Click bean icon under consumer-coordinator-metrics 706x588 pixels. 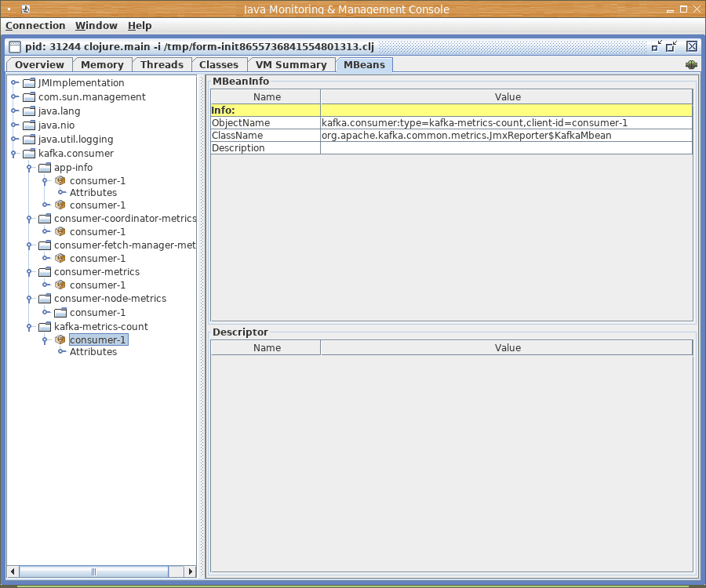[60, 232]
